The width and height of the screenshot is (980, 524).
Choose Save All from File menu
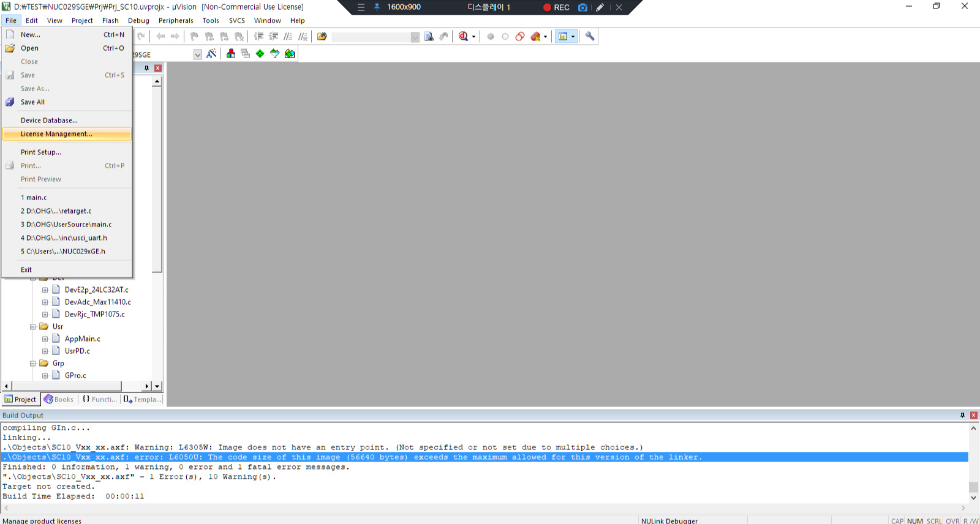(67, 102)
